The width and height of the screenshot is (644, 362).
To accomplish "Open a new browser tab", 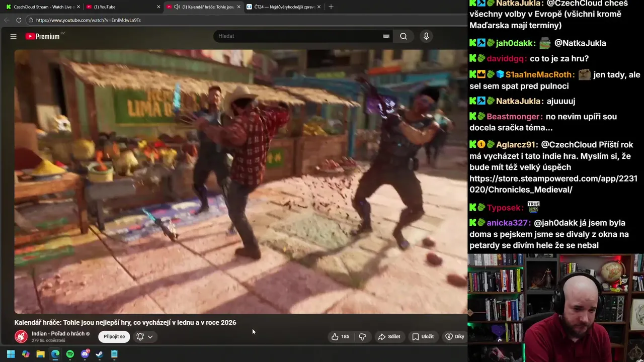I will [x=331, y=7].
